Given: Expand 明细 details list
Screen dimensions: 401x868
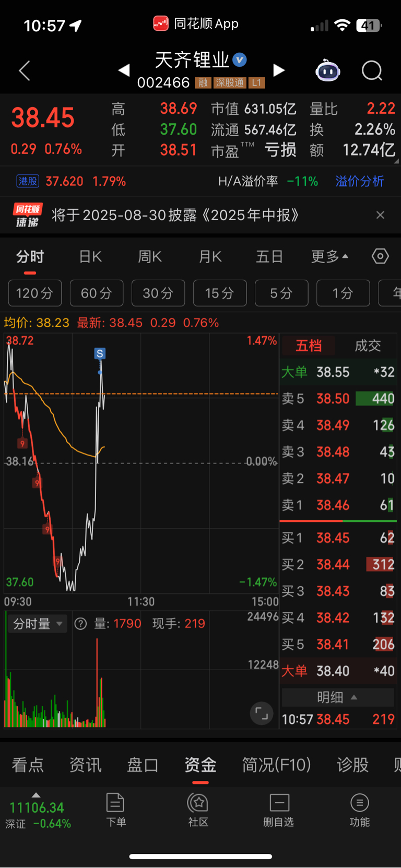Looking at the screenshot, I should [x=338, y=697].
